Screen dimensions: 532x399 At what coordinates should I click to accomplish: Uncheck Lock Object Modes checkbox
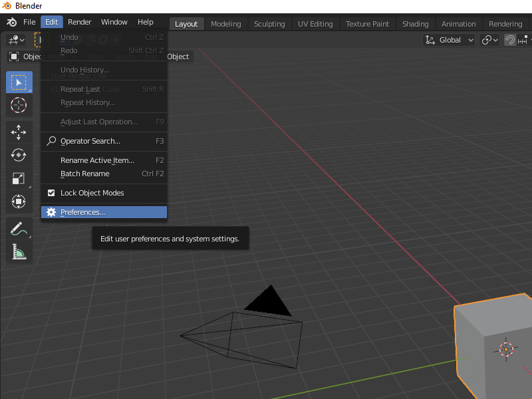click(51, 193)
